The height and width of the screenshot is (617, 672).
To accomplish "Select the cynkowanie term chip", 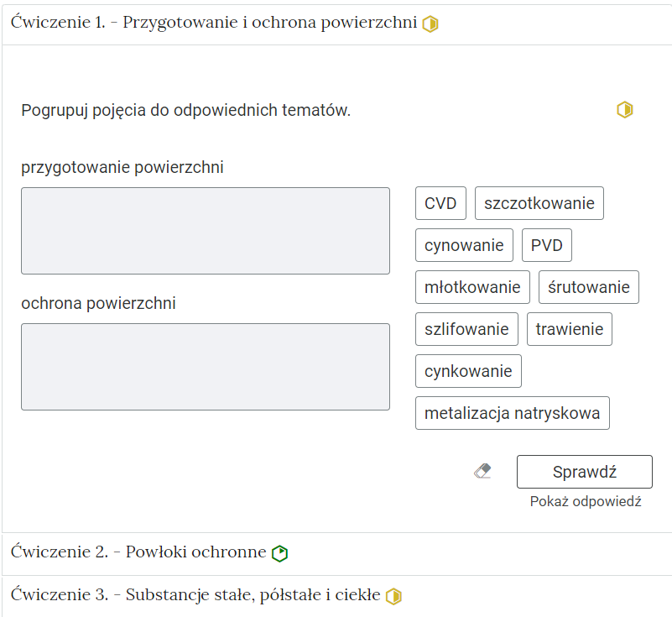I will pos(468,370).
